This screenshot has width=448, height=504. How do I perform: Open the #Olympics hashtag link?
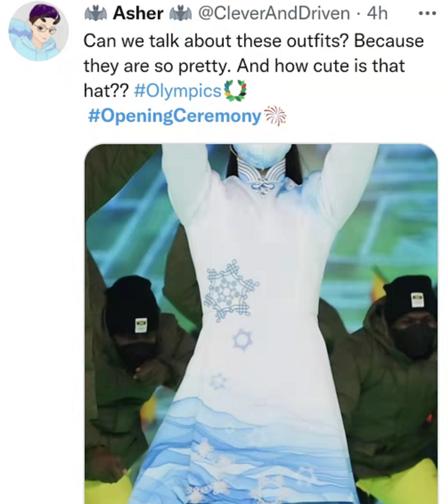pos(178,91)
